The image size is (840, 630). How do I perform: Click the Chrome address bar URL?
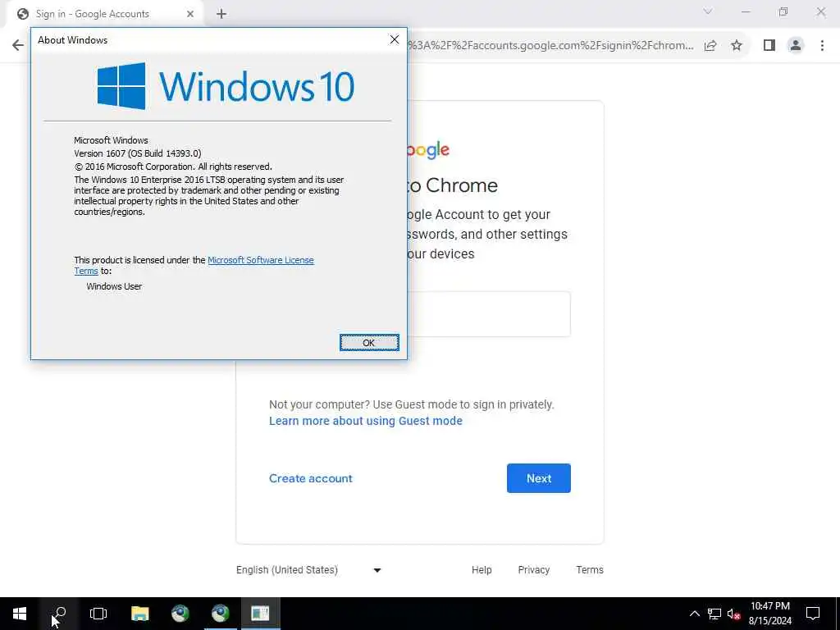(x=550, y=46)
